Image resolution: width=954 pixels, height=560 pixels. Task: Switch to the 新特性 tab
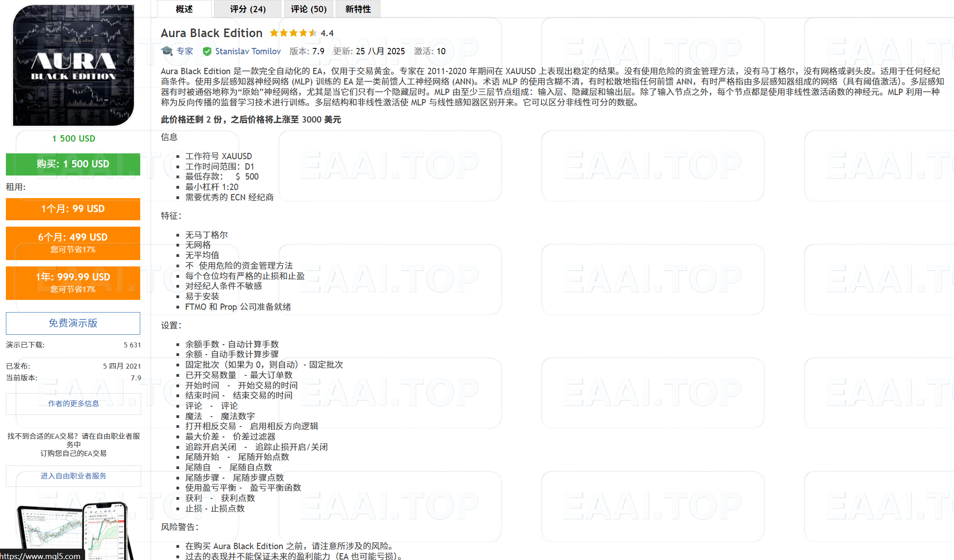[x=358, y=9]
